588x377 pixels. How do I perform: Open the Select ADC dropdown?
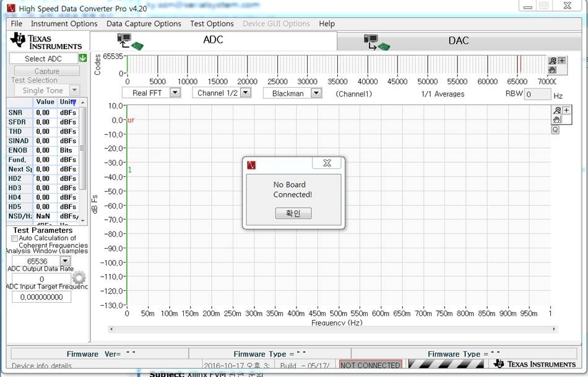pyautogui.click(x=43, y=59)
